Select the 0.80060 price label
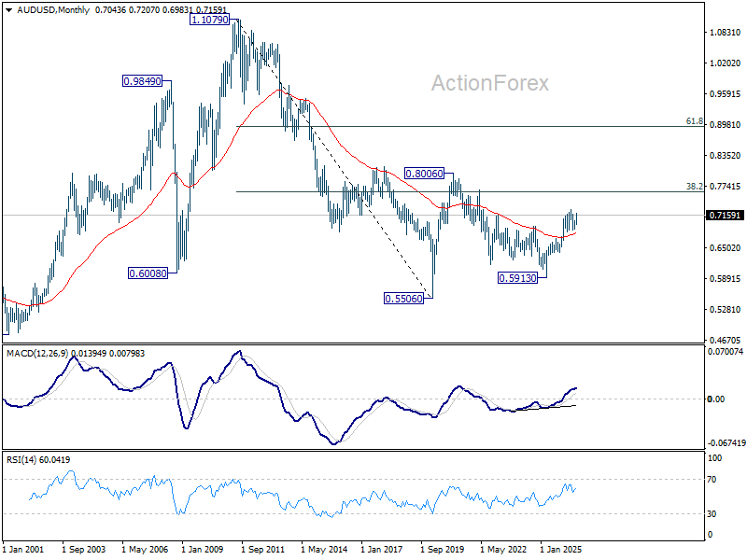Screen dimensions: 747x560 [x=424, y=174]
